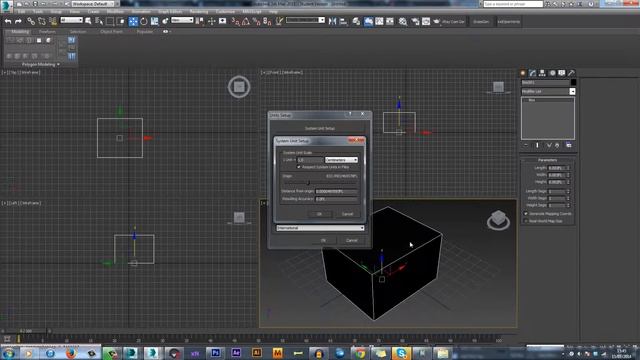The image size is (640, 360).
Task: Toggle Respect System Units in Files checkbox
Action: (x=299, y=167)
